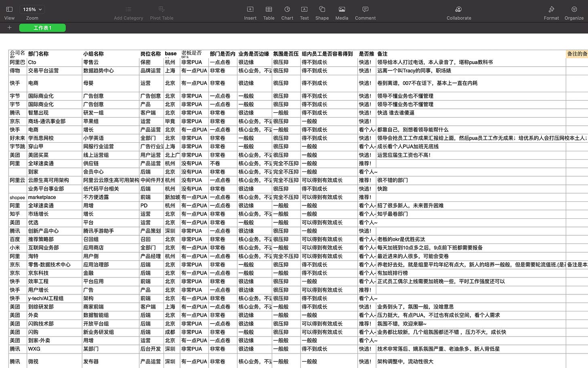Screen dimensions: 588x368
Task: Click the cell 线上运营组
Action: click(111, 155)
